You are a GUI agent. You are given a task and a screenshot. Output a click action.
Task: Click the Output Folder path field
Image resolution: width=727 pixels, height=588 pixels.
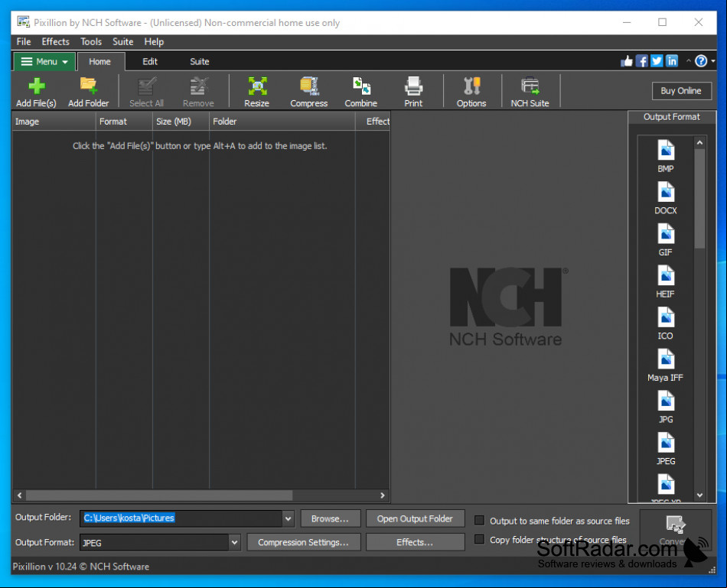tap(181, 518)
